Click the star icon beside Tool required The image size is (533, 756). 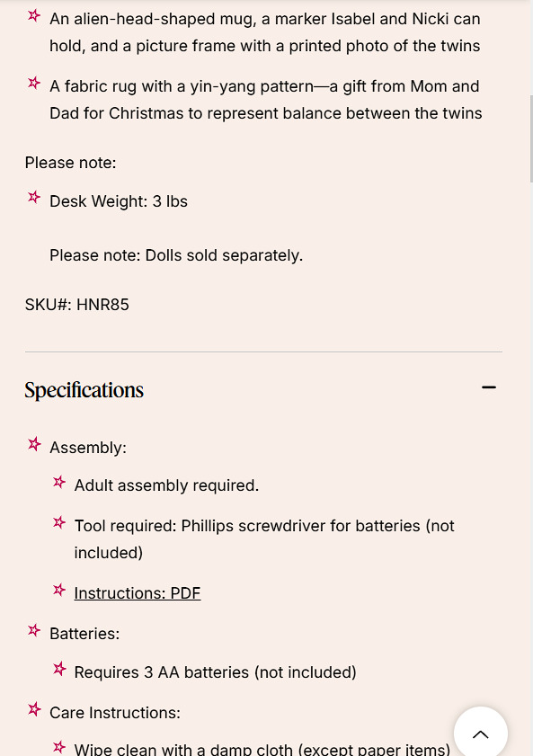coord(59,522)
